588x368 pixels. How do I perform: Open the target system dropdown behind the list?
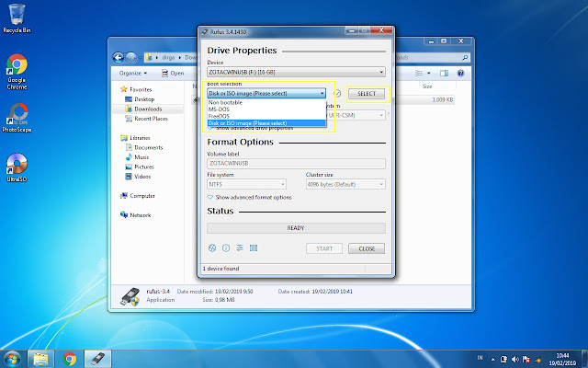pyautogui.click(x=356, y=115)
